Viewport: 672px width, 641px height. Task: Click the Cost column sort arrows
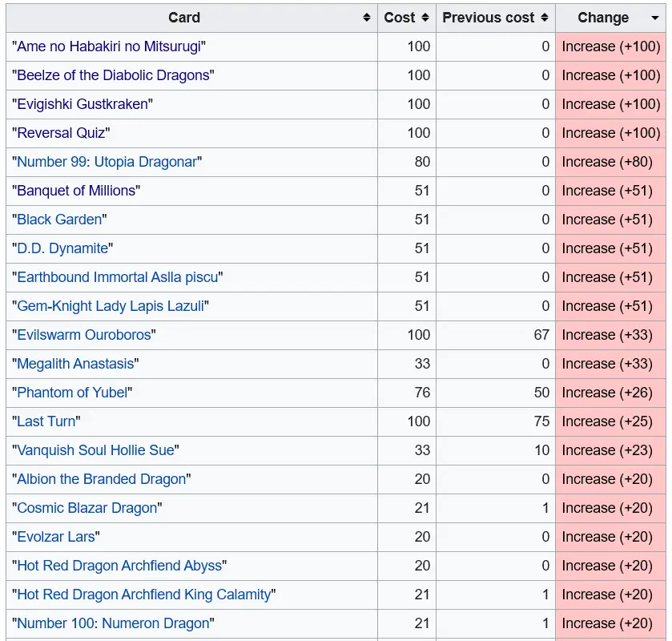tap(425, 18)
